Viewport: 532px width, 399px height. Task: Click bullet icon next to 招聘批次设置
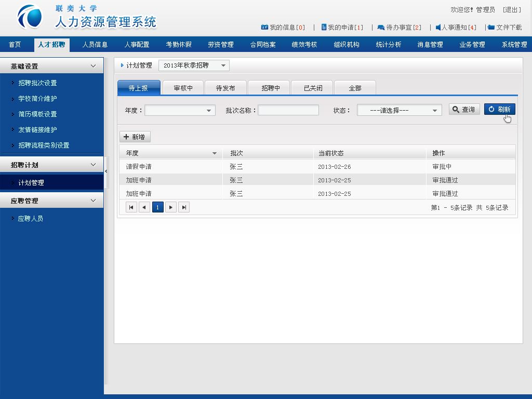click(x=13, y=83)
